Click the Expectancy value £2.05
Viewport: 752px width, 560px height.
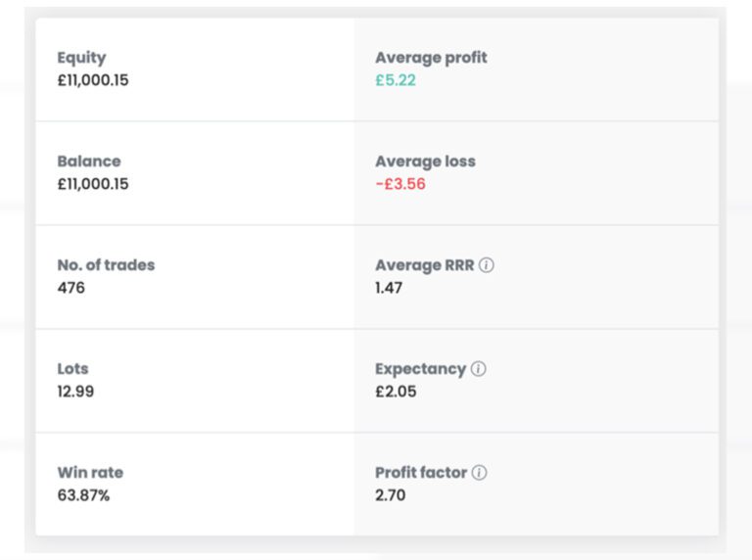tap(396, 392)
